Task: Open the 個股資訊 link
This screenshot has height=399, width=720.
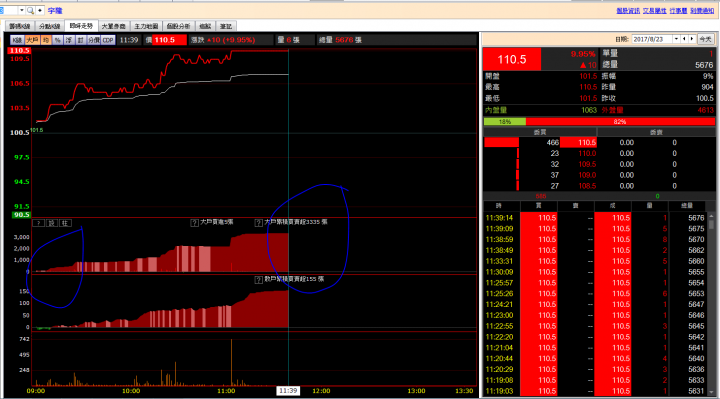Action: [x=628, y=11]
